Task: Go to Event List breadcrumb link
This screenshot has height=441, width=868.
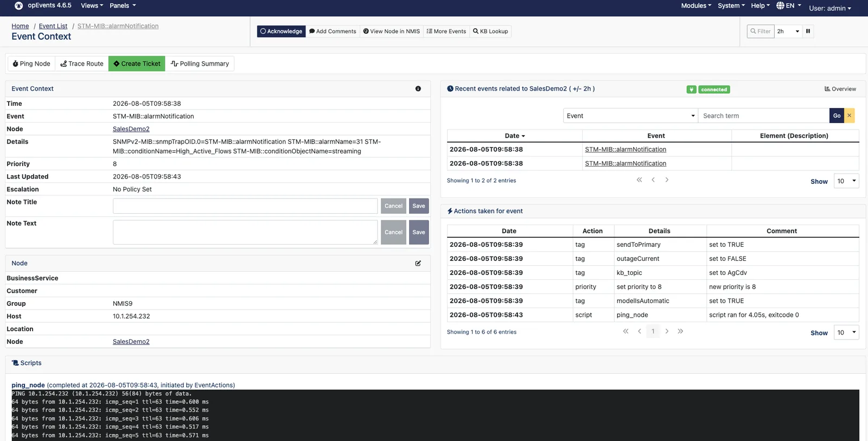Action: tap(53, 26)
